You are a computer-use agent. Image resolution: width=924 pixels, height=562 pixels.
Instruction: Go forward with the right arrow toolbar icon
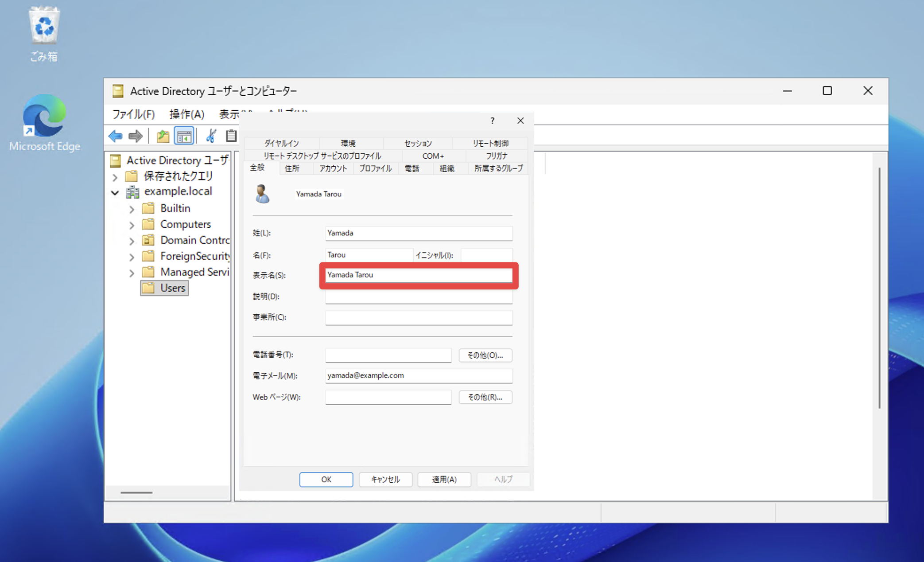click(136, 136)
